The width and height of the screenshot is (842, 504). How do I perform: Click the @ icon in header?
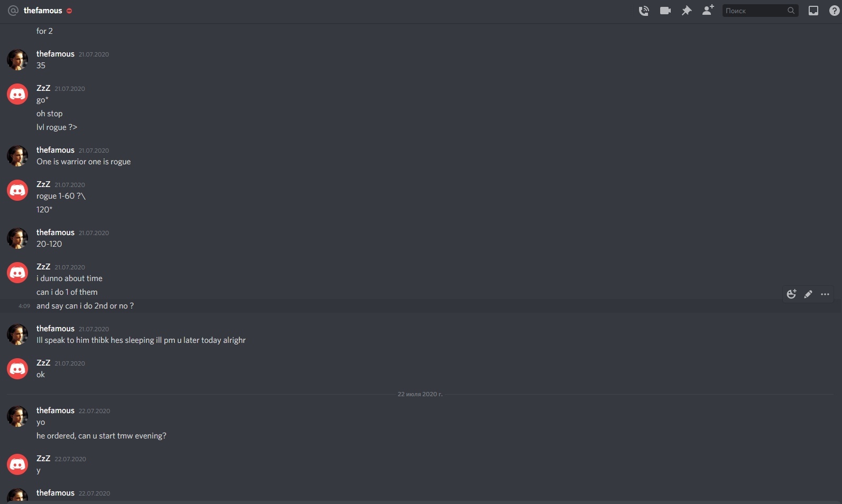click(13, 11)
